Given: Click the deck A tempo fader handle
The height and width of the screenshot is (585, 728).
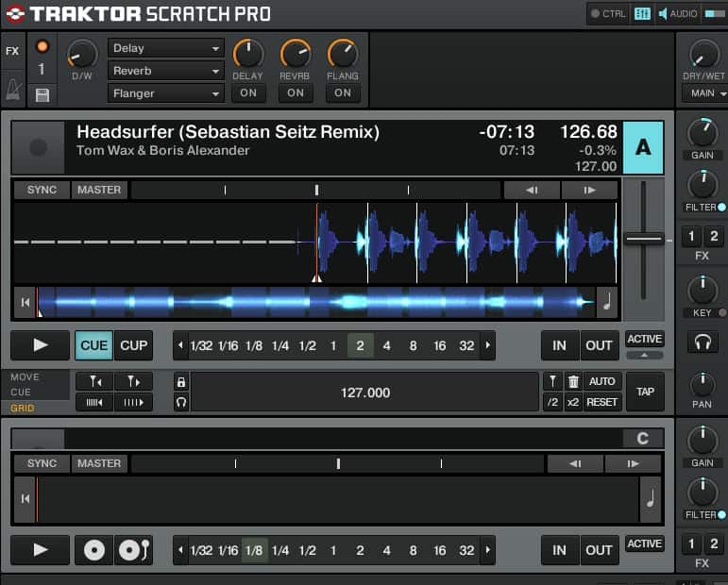Looking at the screenshot, I should pyautogui.click(x=644, y=239).
